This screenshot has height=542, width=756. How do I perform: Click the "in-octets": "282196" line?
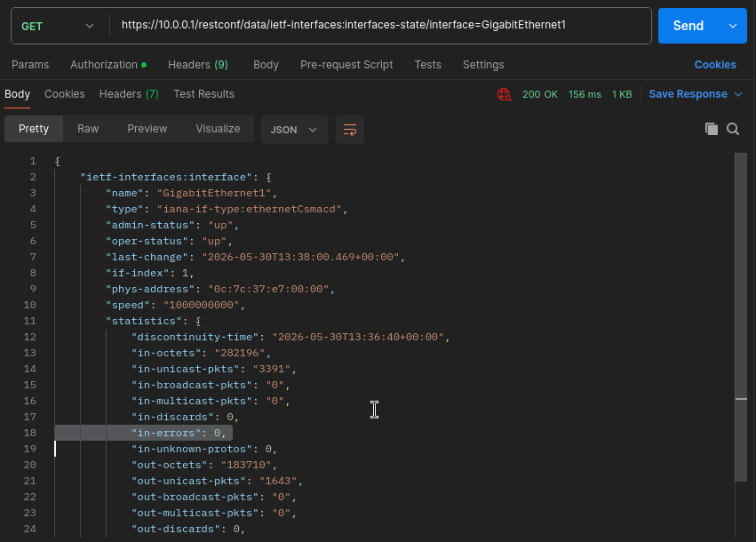[201, 353]
